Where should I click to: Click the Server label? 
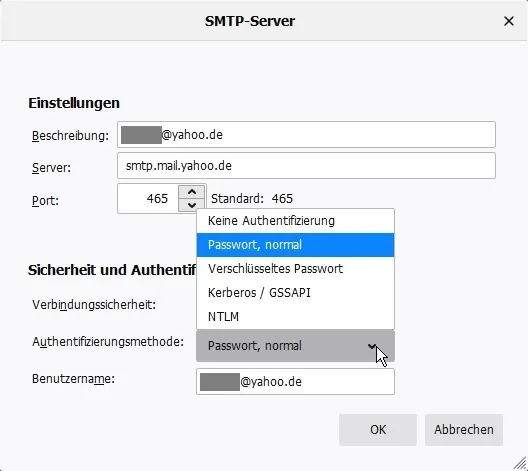click(51, 167)
